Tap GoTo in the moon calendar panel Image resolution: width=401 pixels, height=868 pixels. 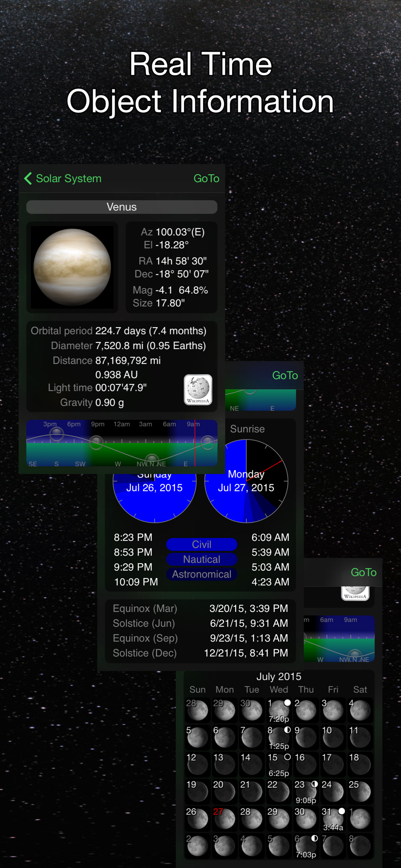(363, 572)
